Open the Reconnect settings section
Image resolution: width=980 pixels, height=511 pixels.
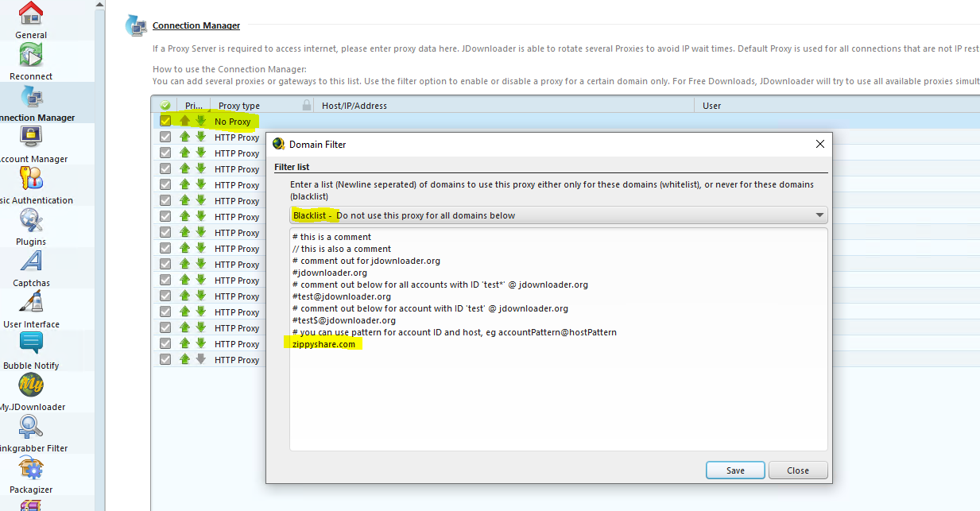coord(31,62)
